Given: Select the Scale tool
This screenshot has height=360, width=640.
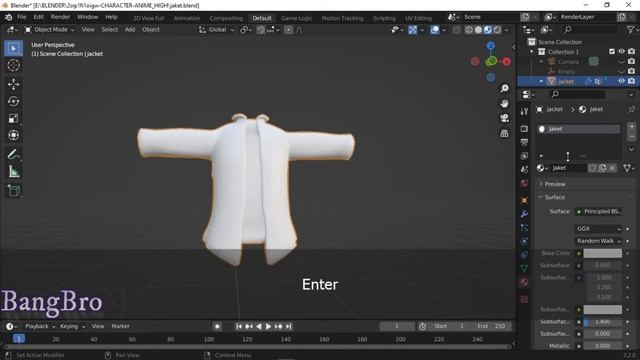Looking at the screenshot, I should coord(13,118).
